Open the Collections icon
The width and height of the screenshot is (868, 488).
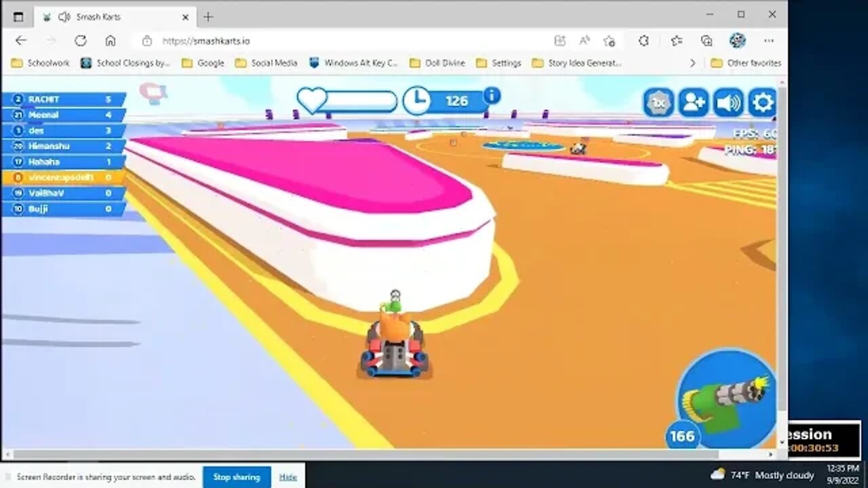(x=707, y=41)
